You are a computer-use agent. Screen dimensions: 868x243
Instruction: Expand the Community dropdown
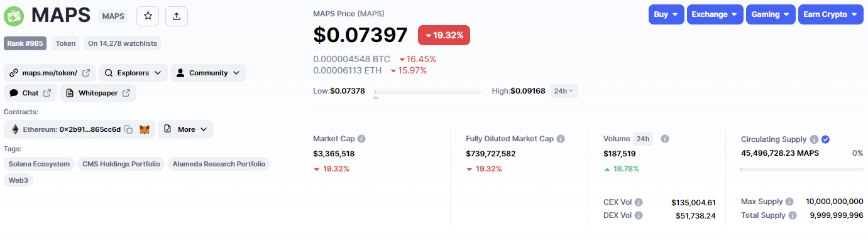click(x=208, y=73)
